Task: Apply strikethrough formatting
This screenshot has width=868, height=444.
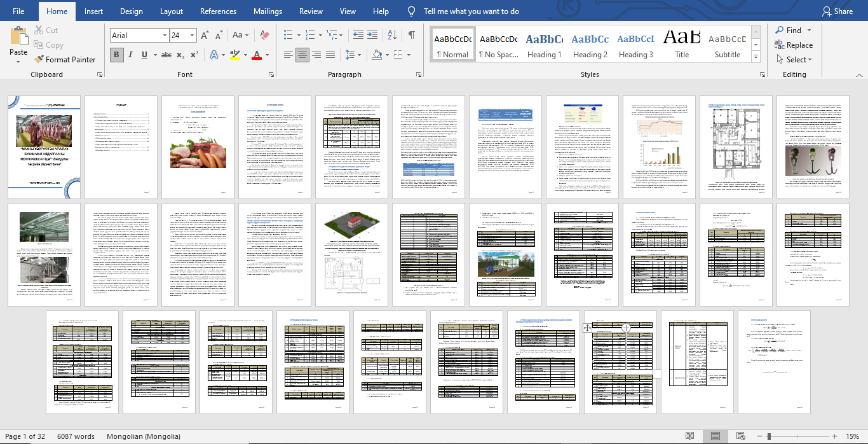Action: [x=166, y=55]
